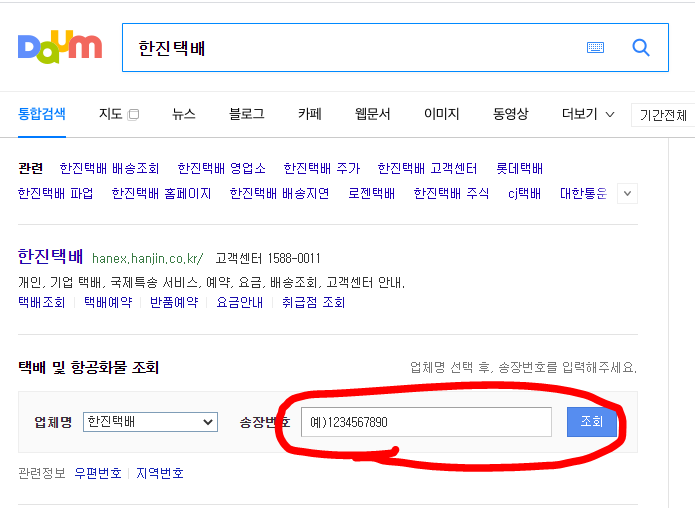This screenshot has height=508, width=695.
Task: Switch to the 웹문서 tab
Action: (372, 114)
